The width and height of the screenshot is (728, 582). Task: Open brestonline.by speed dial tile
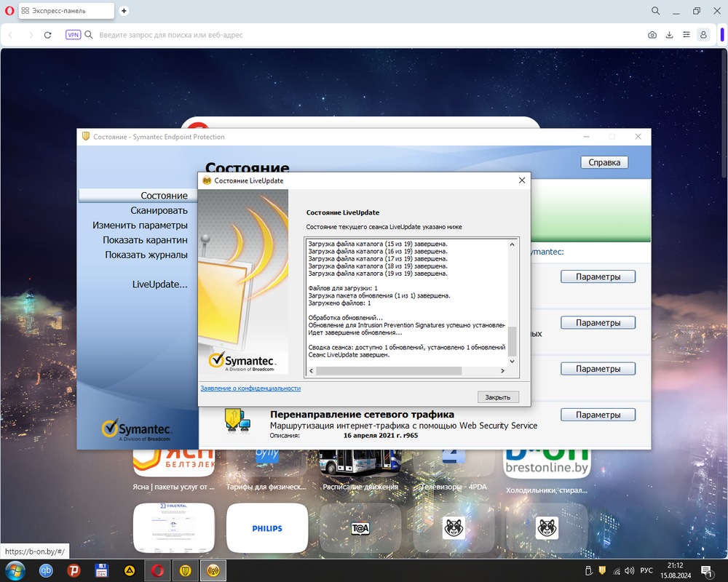point(547,464)
